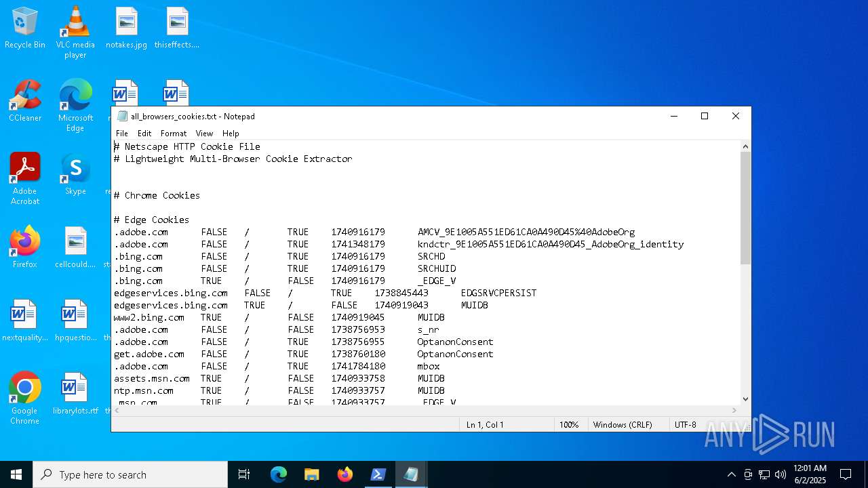Viewport: 868px width, 488px height.
Task: Click the Windows Start button
Action: coord(16,474)
